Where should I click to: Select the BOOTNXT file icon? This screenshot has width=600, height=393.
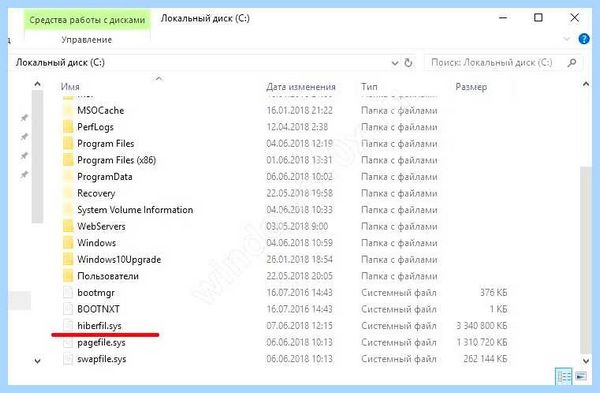click(68, 309)
